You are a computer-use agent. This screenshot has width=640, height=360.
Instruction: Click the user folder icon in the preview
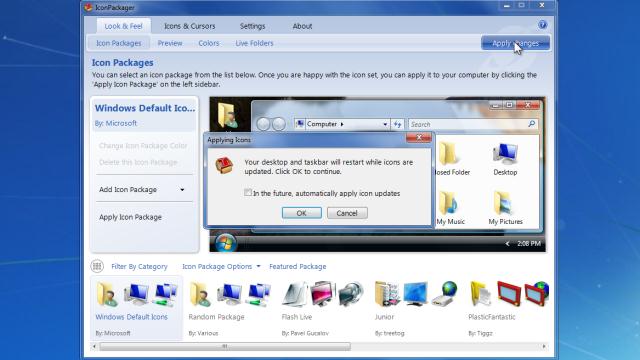pyautogui.click(x=228, y=115)
